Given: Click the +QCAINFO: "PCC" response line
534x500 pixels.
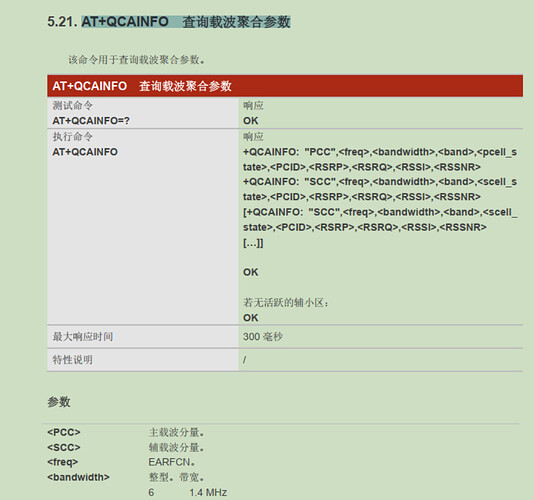Looking at the screenshot, I should point(380,159).
